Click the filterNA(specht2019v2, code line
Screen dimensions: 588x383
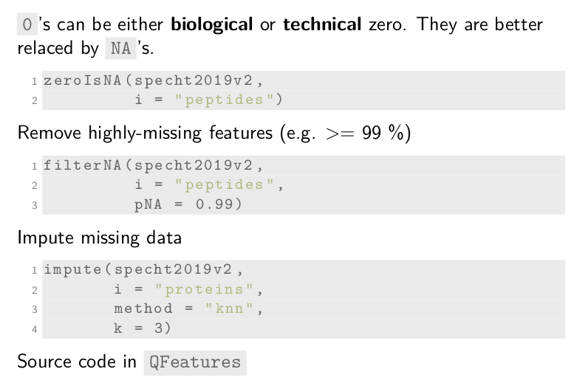click(x=153, y=165)
